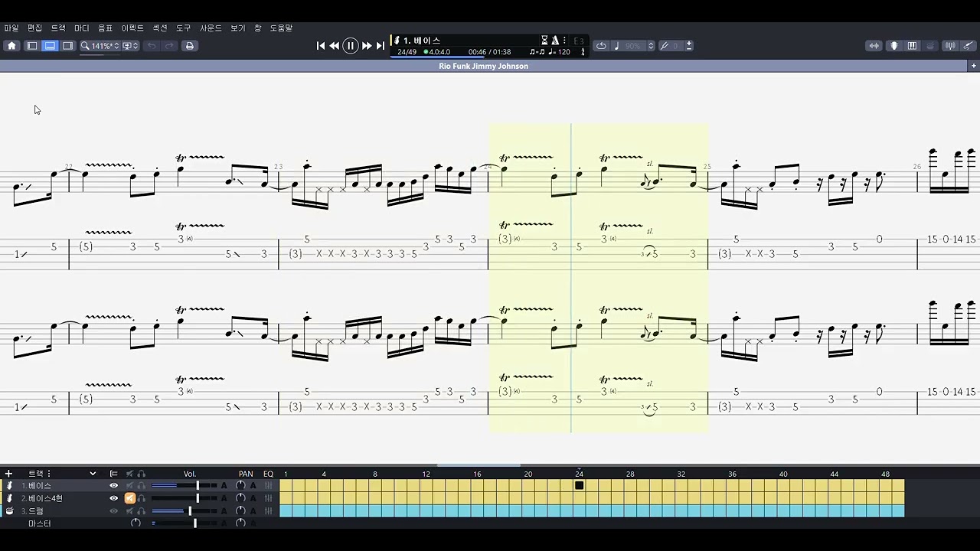Mute track 1. 베이스
This screenshot has width=980, height=551.
pos(129,486)
